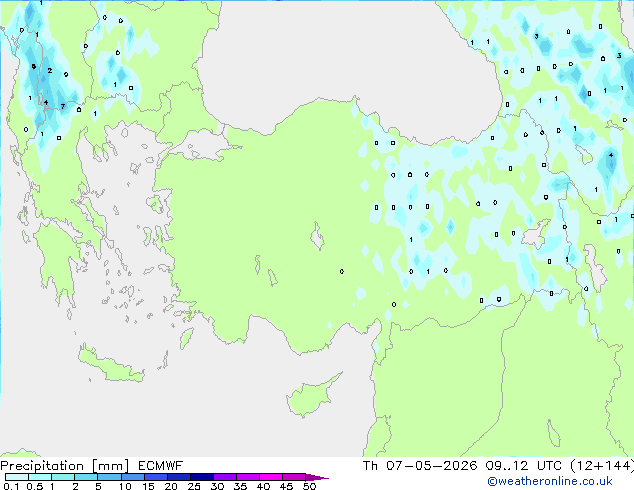Viewport: 634px width, 490px height.
Task: Click the legend label '15'
Action: tap(148, 486)
